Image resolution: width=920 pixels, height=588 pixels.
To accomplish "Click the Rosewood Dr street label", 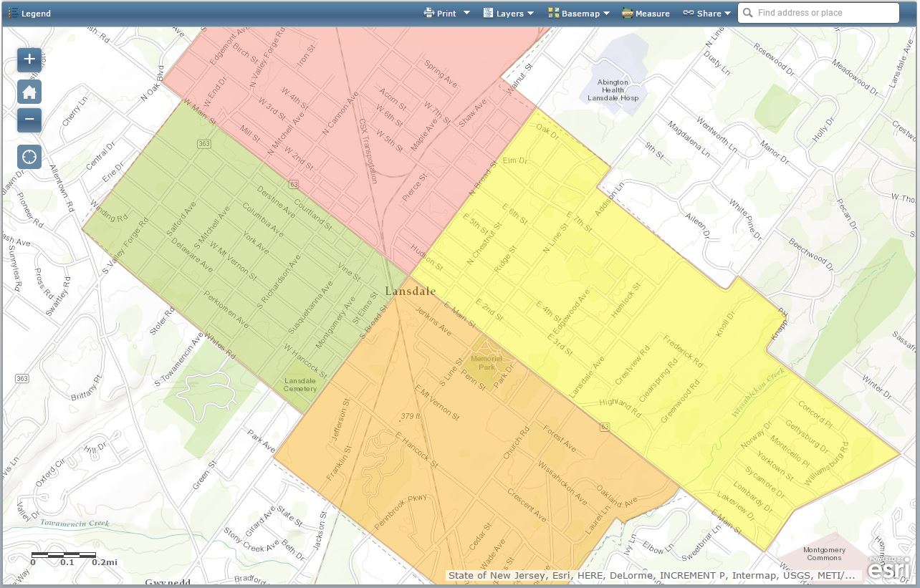I will (774, 59).
